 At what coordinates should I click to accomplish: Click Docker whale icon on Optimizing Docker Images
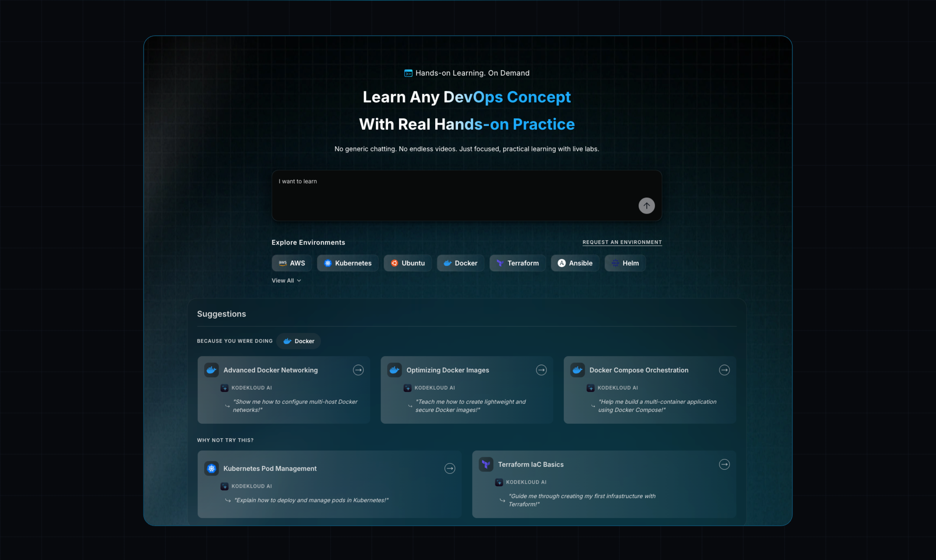coord(394,370)
